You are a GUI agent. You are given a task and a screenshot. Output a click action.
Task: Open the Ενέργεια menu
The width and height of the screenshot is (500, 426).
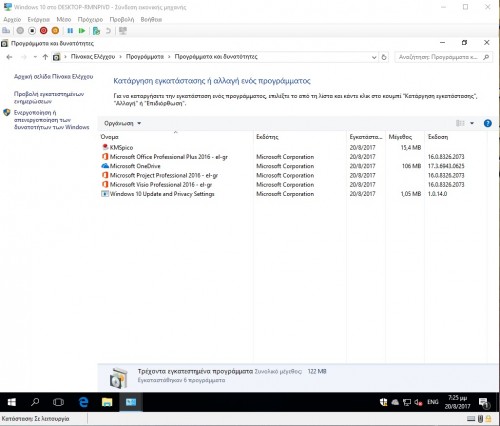click(39, 19)
